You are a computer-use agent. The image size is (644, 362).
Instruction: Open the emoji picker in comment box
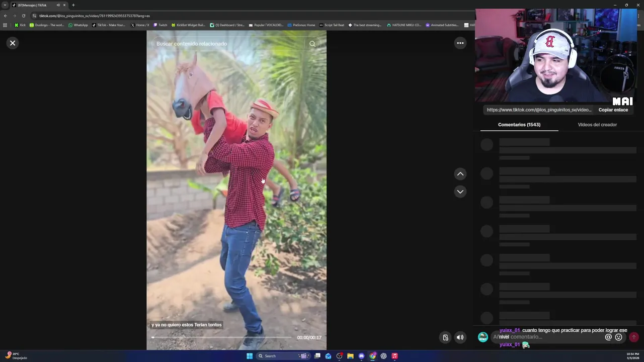(x=618, y=337)
